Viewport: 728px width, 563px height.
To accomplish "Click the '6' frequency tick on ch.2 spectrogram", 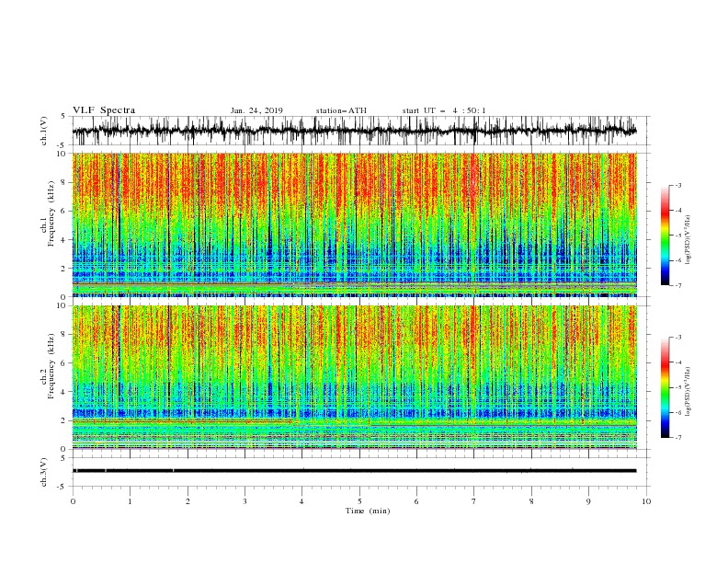I will click(63, 363).
